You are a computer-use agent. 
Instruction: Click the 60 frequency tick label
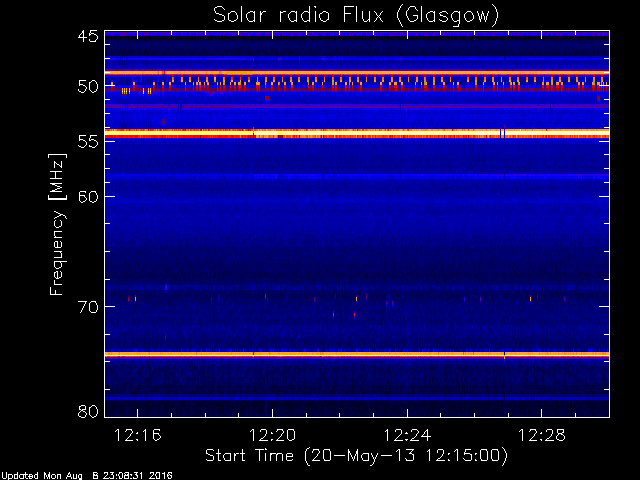[87, 197]
